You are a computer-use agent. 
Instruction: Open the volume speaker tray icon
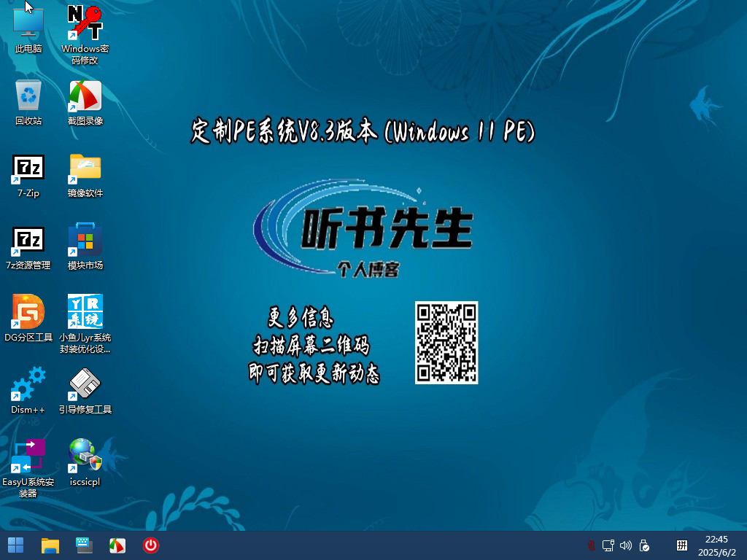click(626, 545)
